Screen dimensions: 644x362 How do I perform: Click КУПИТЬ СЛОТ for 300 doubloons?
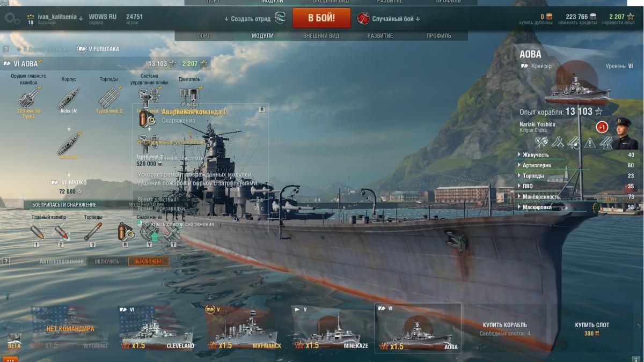pos(592,329)
